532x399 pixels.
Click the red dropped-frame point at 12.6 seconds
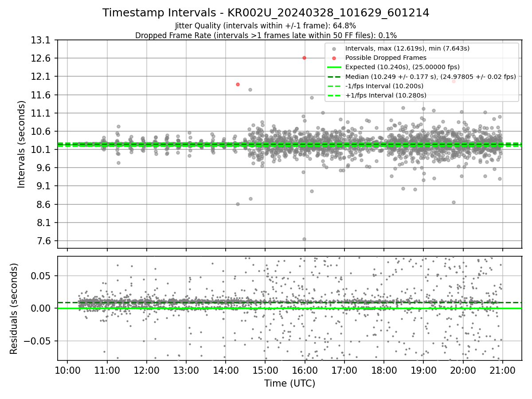304,58
